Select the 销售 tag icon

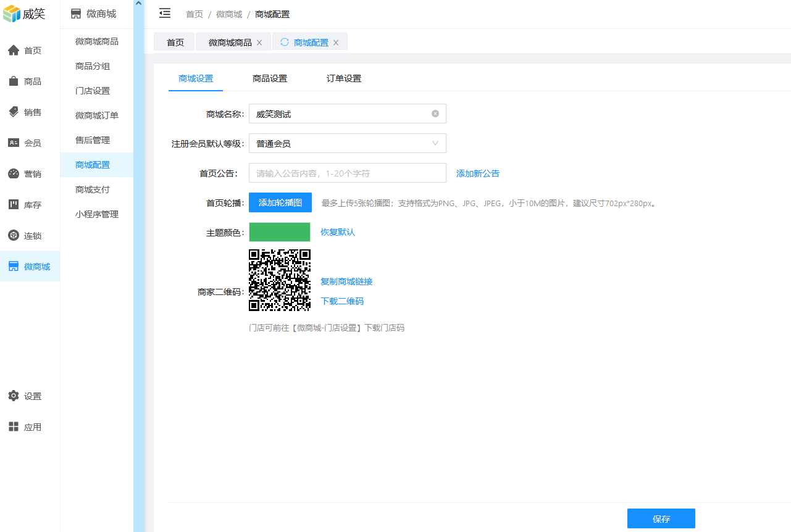coord(14,112)
